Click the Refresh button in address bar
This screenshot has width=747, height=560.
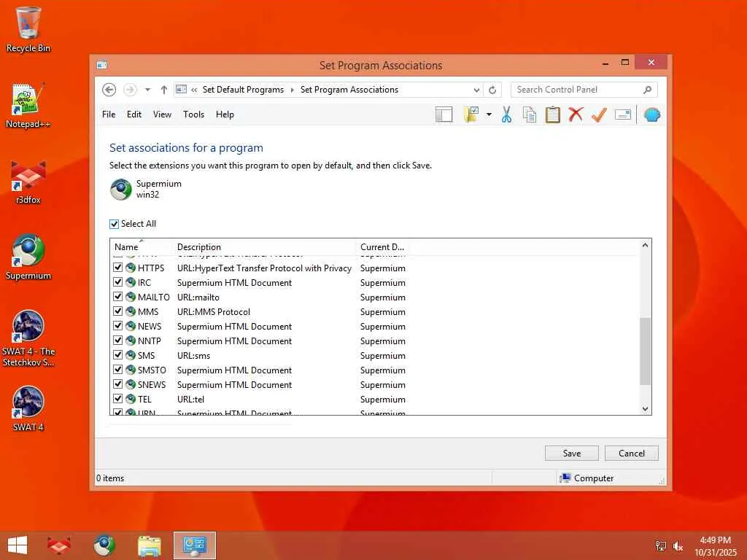click(492, 90)
